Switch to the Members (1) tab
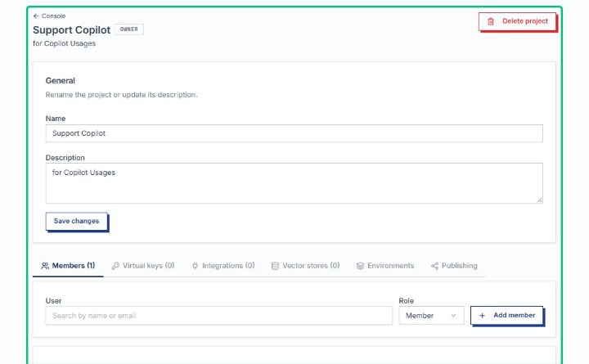 pyautogui.click(x=68, y=266)
